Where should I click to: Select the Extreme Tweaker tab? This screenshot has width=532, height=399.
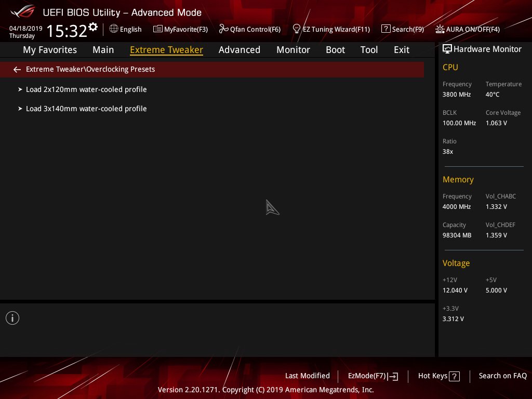tap(166, 50)
